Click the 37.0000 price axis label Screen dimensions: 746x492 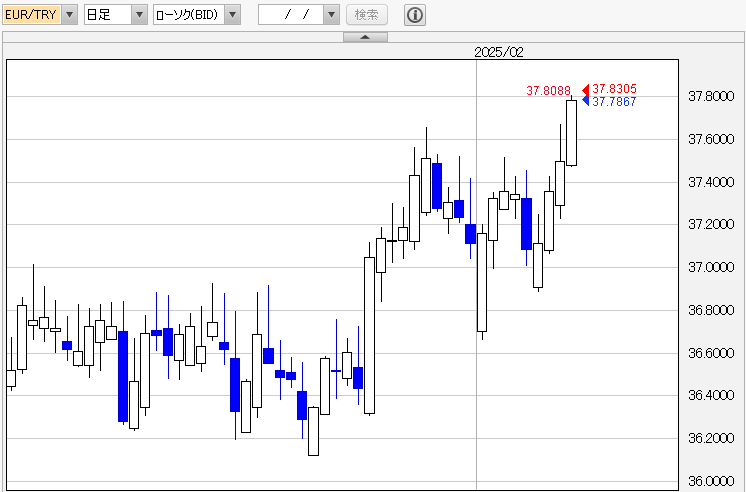tap(711, 267)
